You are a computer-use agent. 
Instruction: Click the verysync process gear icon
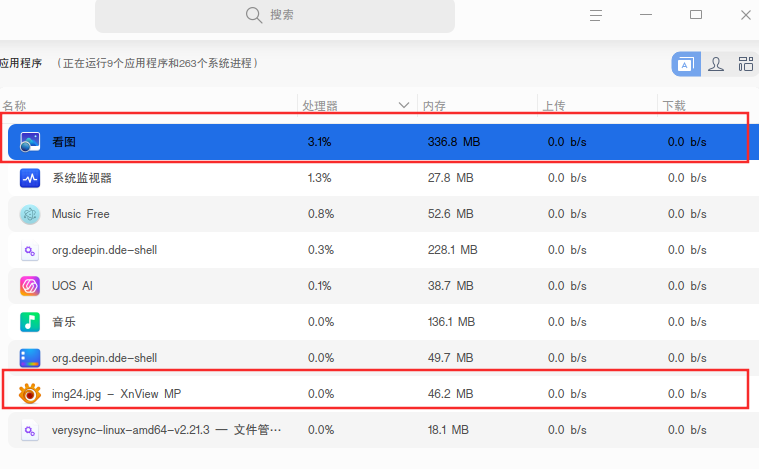(30, 430)
